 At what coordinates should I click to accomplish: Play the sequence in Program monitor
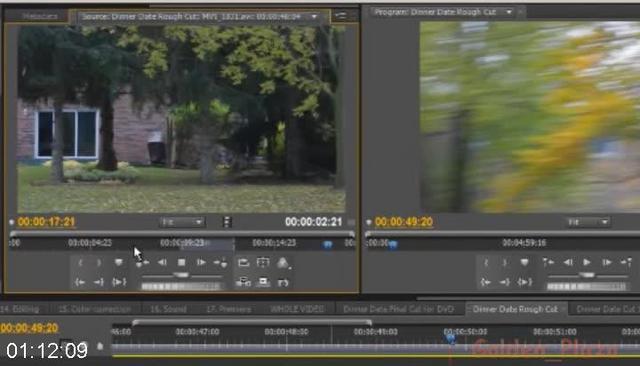[587, 262]
